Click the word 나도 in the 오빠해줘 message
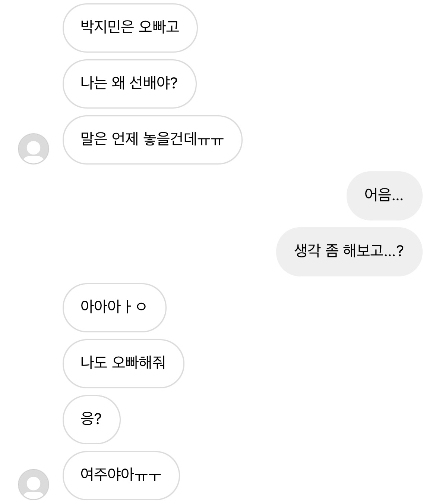Screen dimensions: 436x504 tap(94, 363)
